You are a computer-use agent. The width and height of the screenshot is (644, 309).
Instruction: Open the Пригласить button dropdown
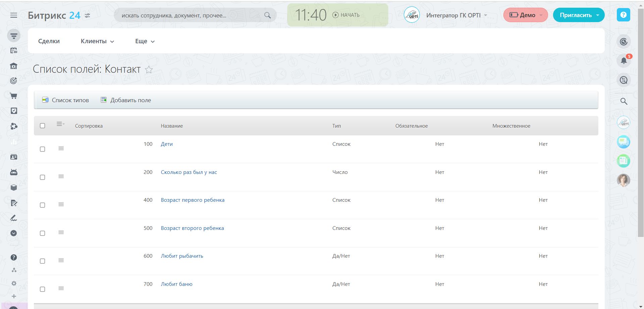tap(598, 15)
